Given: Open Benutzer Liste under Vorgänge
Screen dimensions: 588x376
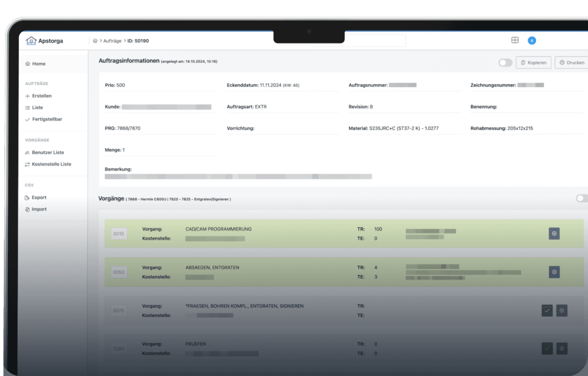Looking at the screenshot, I should click(x=48, y=153).
